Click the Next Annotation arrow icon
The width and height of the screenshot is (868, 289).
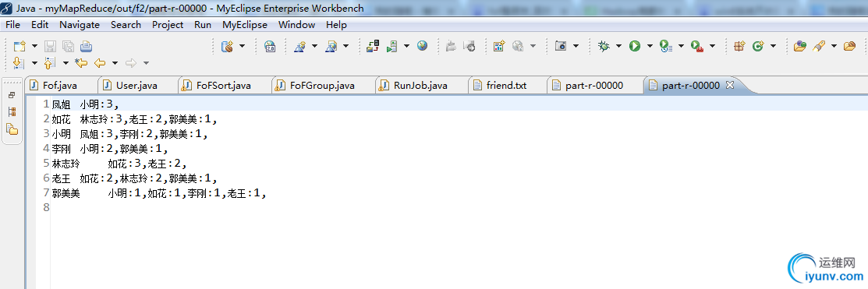coord(19,62)
